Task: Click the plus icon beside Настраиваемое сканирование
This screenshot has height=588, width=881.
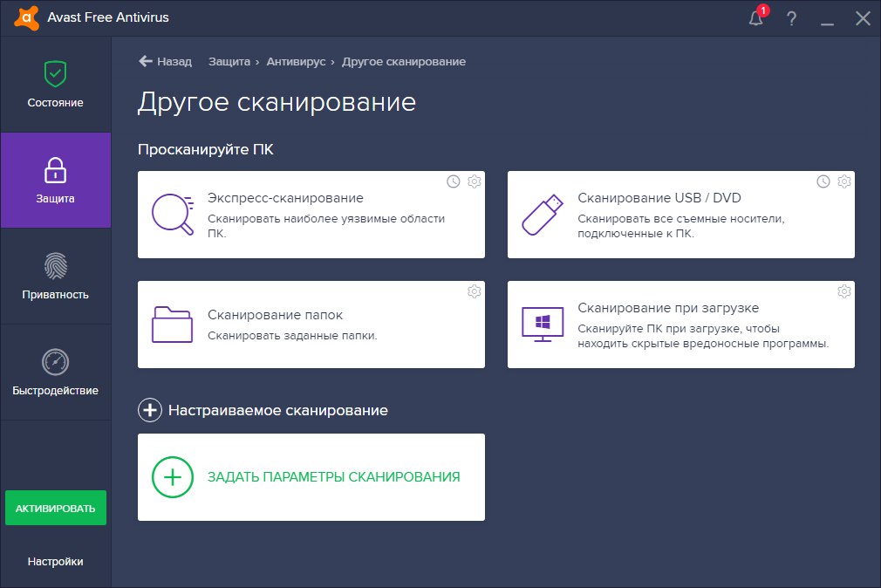Action: pos(150,410)
